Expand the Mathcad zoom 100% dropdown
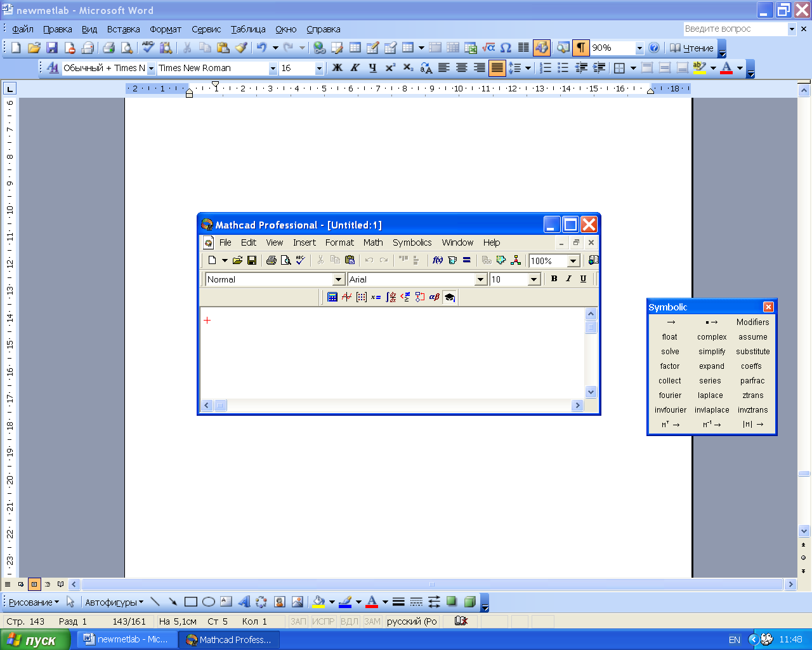The height and width of the screenshot is (650, 812). click(x=573, y=261)
